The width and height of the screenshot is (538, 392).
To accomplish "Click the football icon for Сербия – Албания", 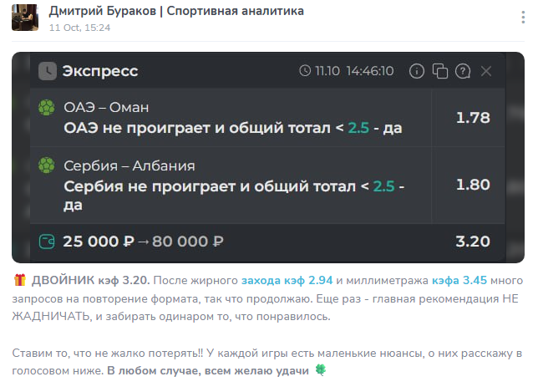I will coord(46,165).
